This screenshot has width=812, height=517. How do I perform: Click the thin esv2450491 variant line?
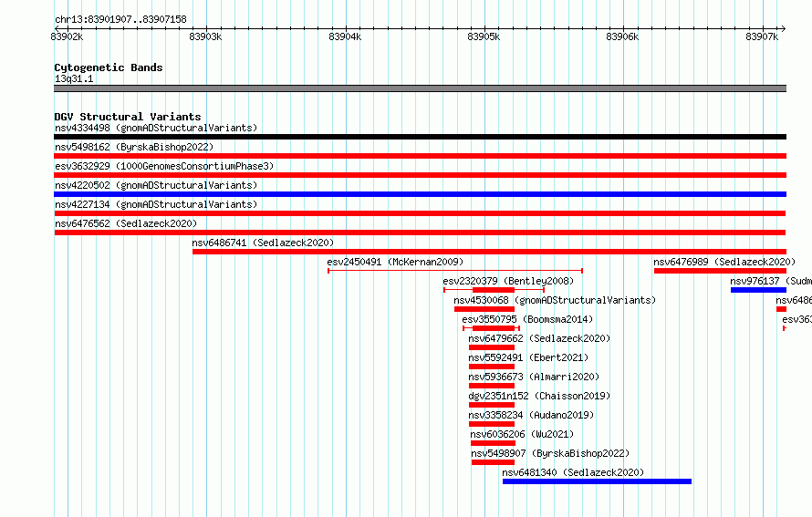pos(455,271)
